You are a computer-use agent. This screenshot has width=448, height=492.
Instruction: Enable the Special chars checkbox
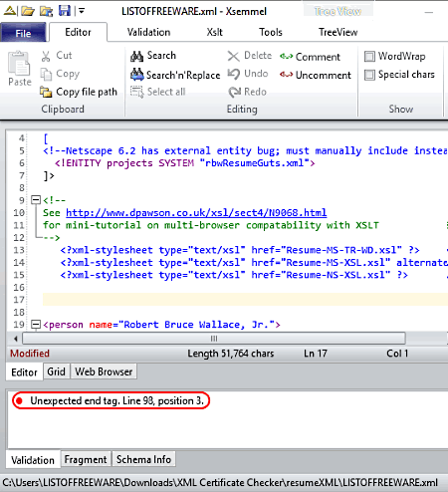[x=369, y=75]
